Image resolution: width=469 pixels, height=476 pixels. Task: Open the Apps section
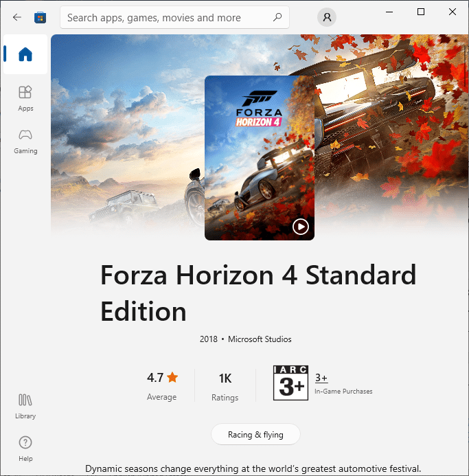click(25, 99)
